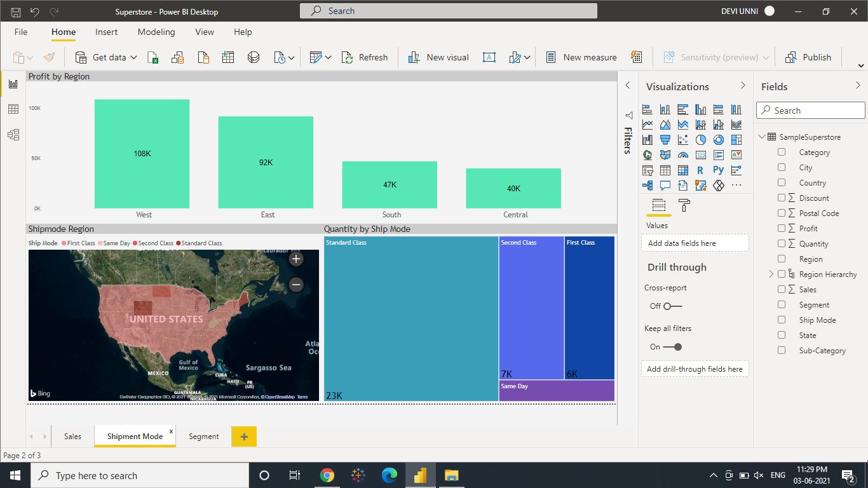Expand the Get data dropdown
This screenshot has height=488, width=868.
click(133, 57)
